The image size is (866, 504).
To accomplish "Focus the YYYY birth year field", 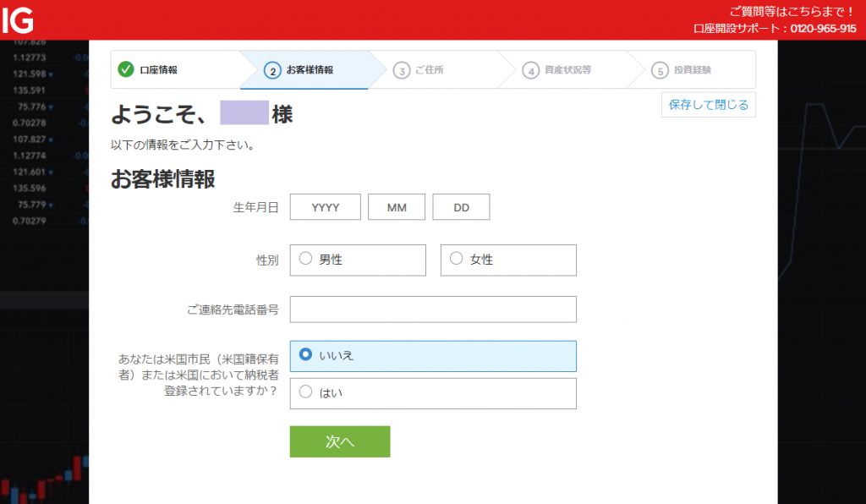I will pyautogui.click(x=326, y=207).
